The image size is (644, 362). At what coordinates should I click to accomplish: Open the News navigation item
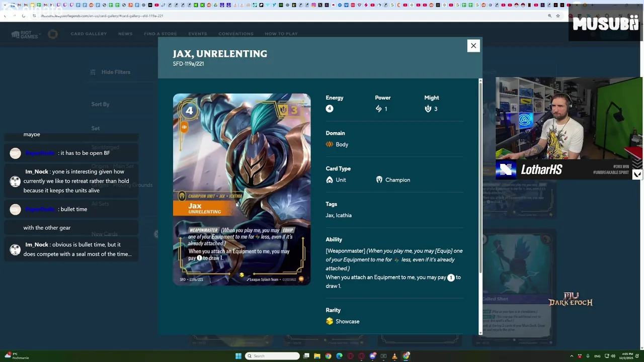(x=125, y=34)
